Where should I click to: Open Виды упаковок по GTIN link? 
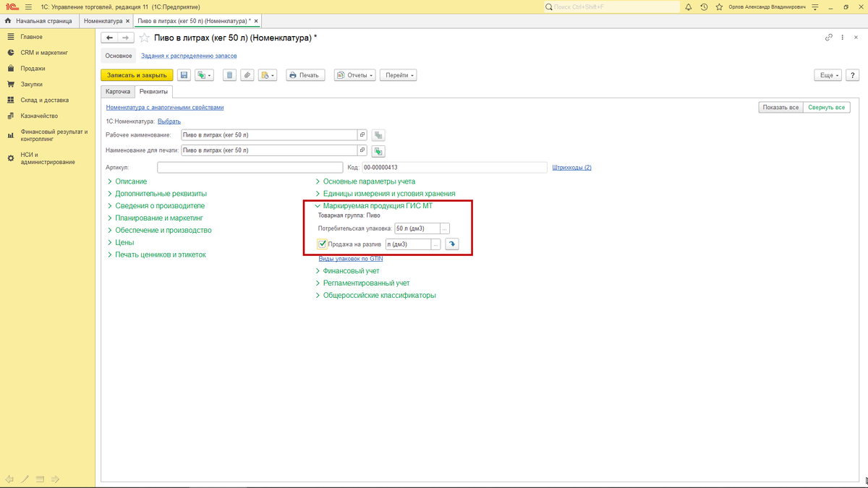pos(351,258)
